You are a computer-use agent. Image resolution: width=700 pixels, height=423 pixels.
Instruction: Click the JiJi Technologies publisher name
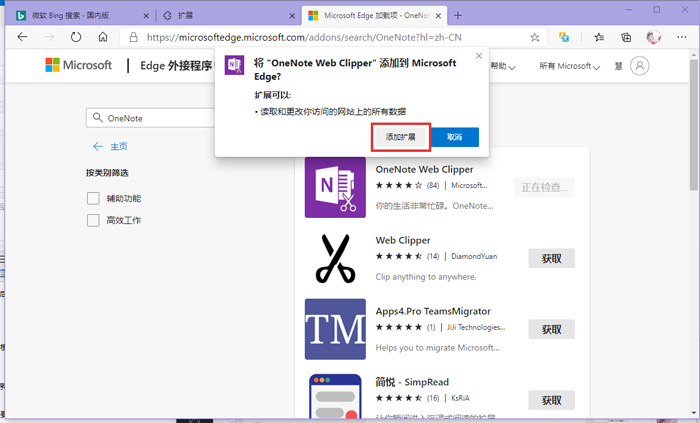pyautogui.click(x=475, y=328)
